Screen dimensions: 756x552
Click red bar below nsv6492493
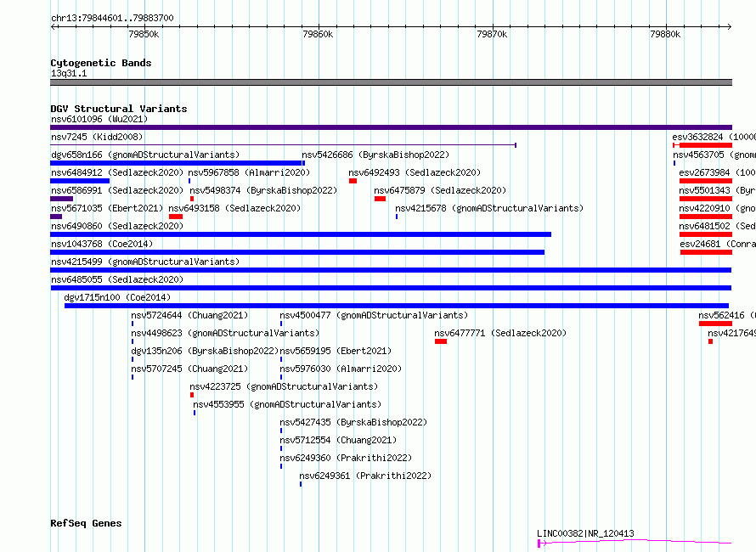[353, 181]
